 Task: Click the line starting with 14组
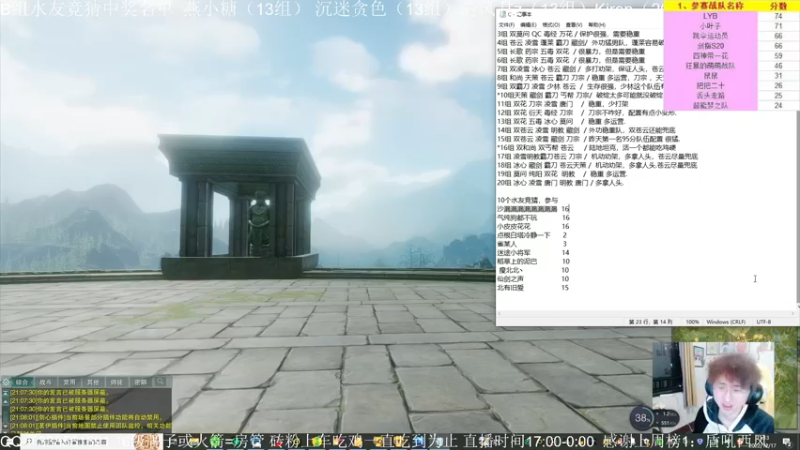[586, 130]
